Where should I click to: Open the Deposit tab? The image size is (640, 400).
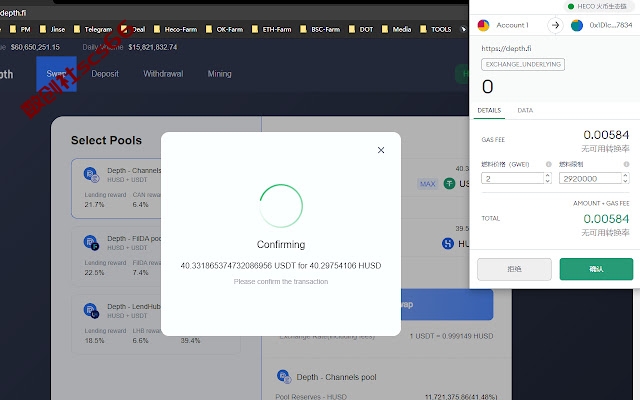(105, 74)
